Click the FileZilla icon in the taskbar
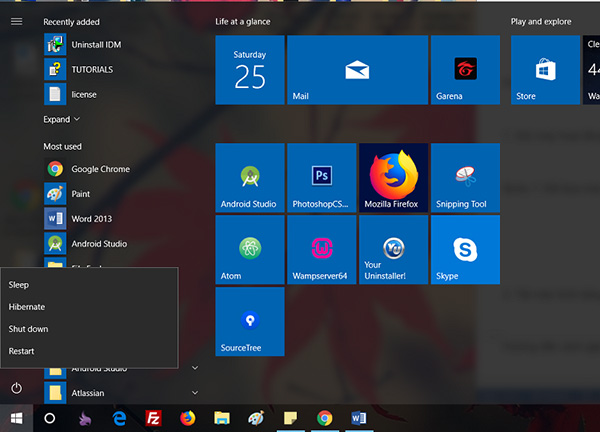 pyautogui.click(x=154, y=418)
